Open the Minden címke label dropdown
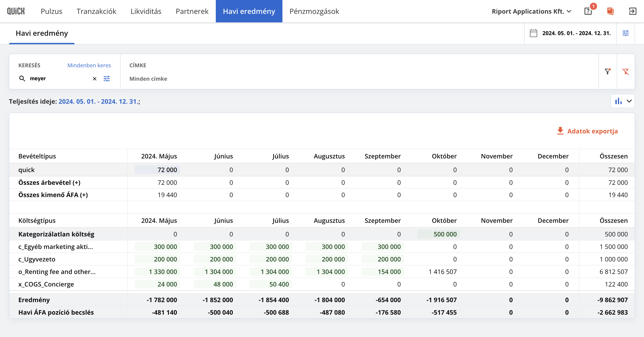Screen dimensions: 644x337 click(148, 79)
